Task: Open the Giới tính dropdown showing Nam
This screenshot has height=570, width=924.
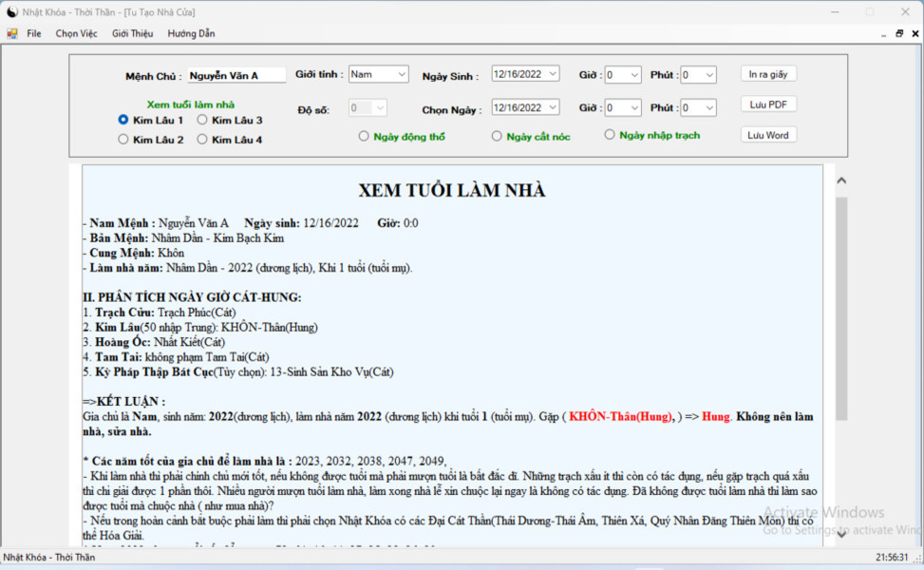Action: tap(378, 74)
